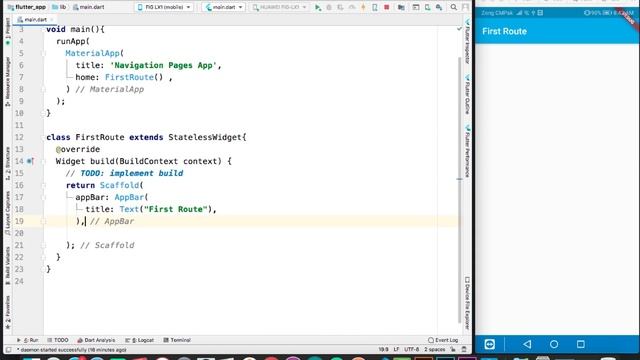This screenshot has height=360, width=640.
Task: Click the red Stop app icon
Action: coord(387,7)
